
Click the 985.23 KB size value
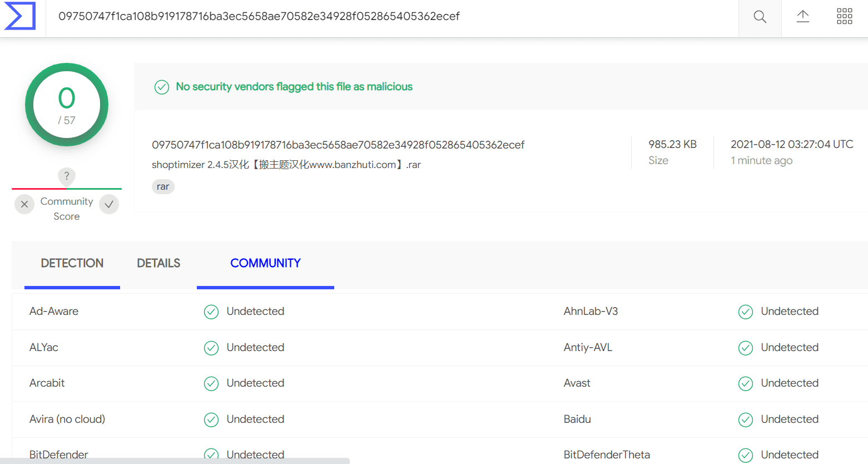(x=672, y=144)
